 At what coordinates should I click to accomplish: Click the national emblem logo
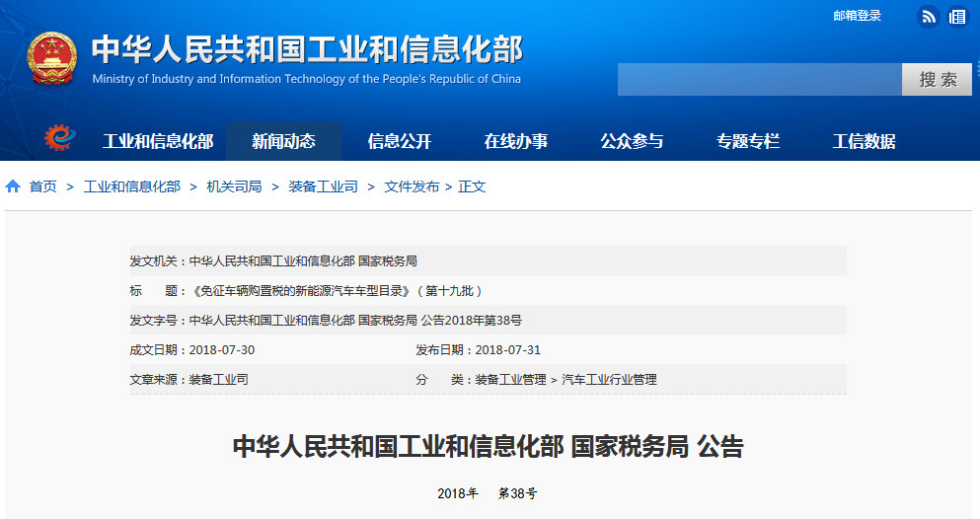click(52, 58)
